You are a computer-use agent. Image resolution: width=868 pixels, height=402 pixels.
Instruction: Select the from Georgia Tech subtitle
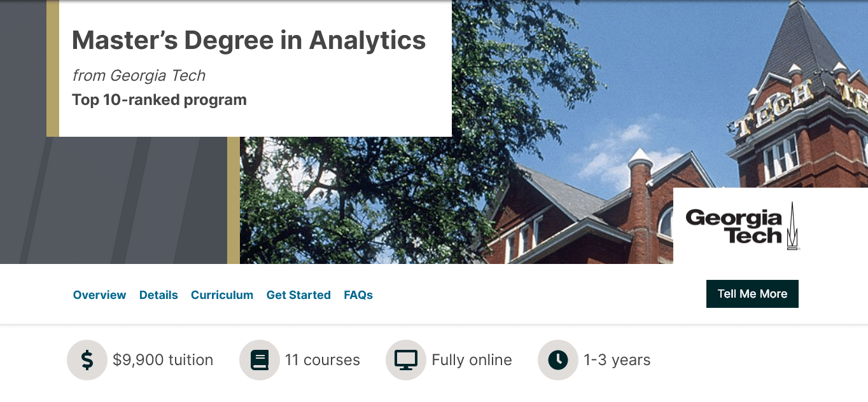[x=139, y=75]
